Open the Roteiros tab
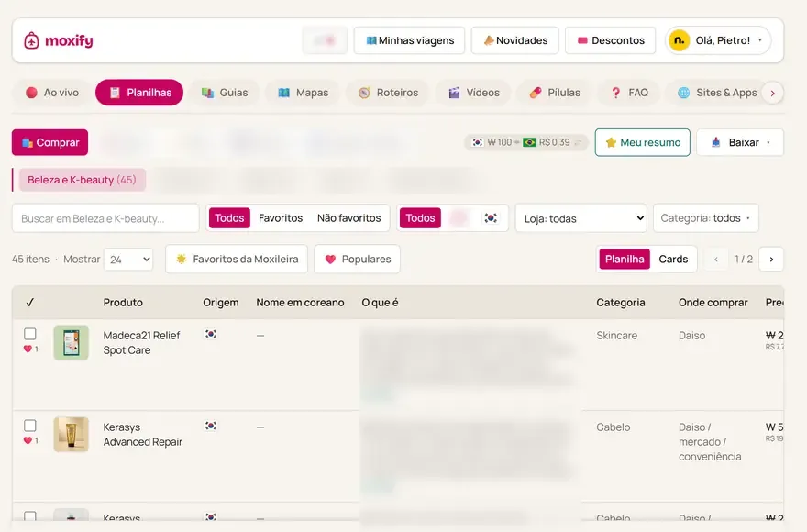Viewport: 807px width, 532px height. coord(388,93)
